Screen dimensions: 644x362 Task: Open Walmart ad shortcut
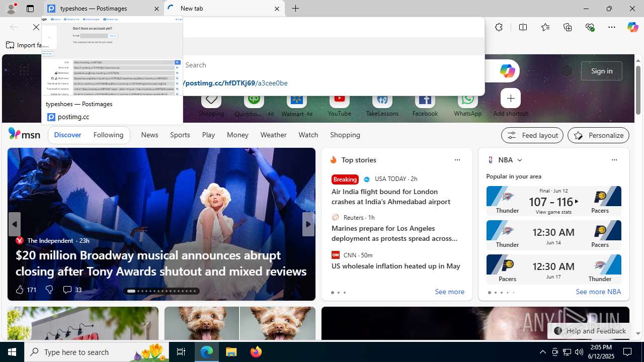297,104
